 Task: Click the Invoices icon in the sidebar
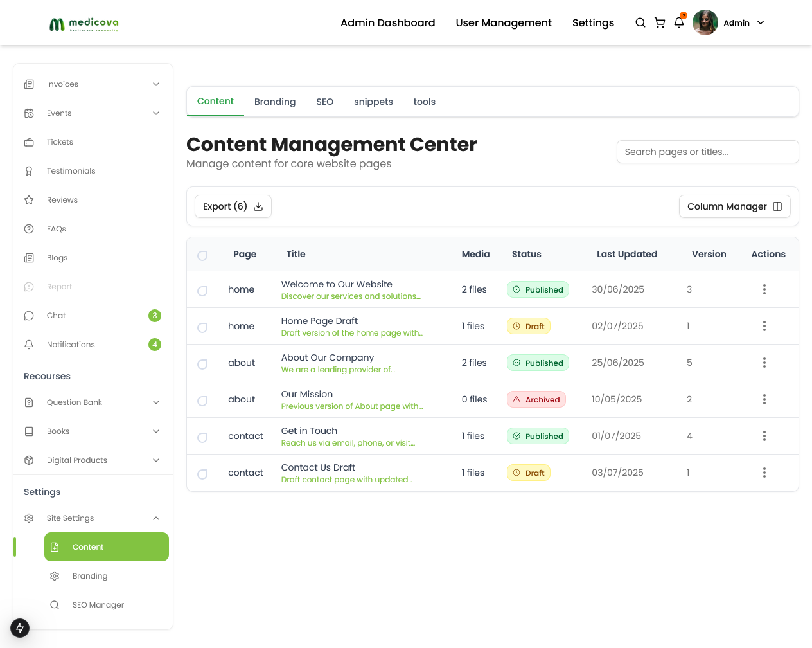29,84
